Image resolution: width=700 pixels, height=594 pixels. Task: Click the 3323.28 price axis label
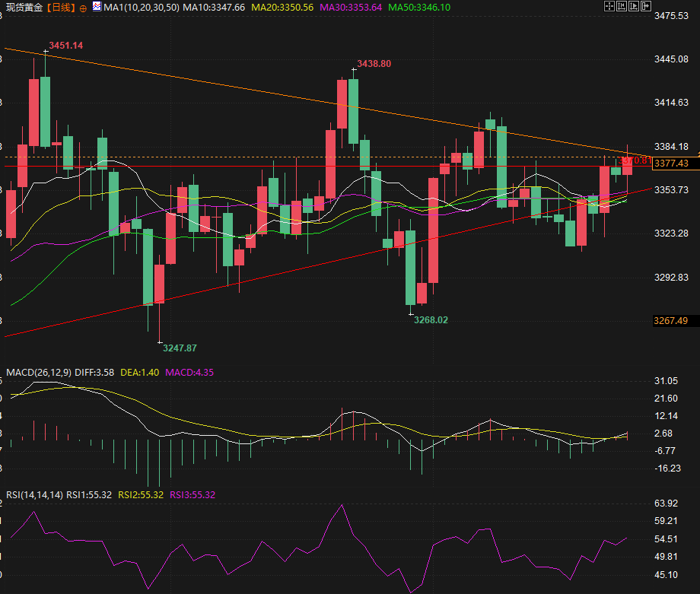point(671,233)
